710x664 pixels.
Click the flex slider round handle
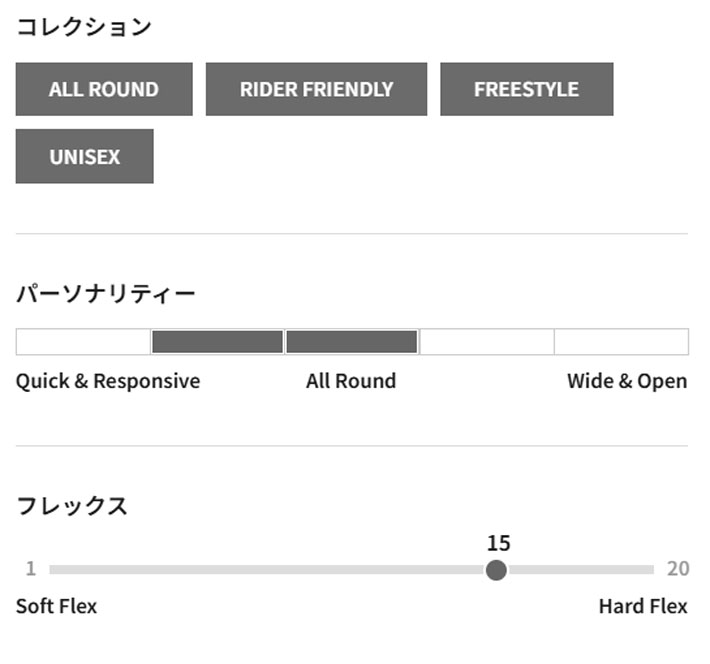point(496,570)
